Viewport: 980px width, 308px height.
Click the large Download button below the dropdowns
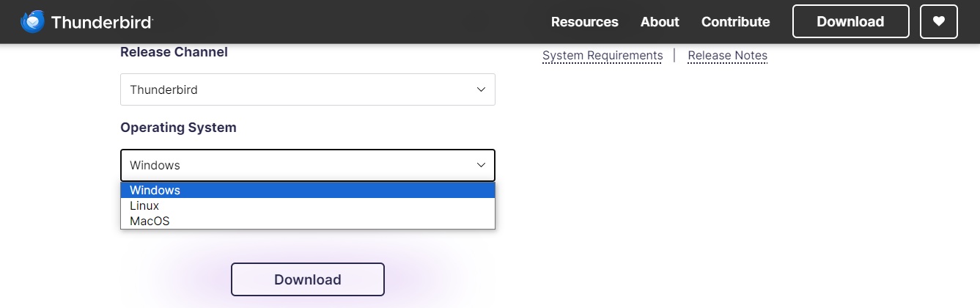click(x=308, y=279)
